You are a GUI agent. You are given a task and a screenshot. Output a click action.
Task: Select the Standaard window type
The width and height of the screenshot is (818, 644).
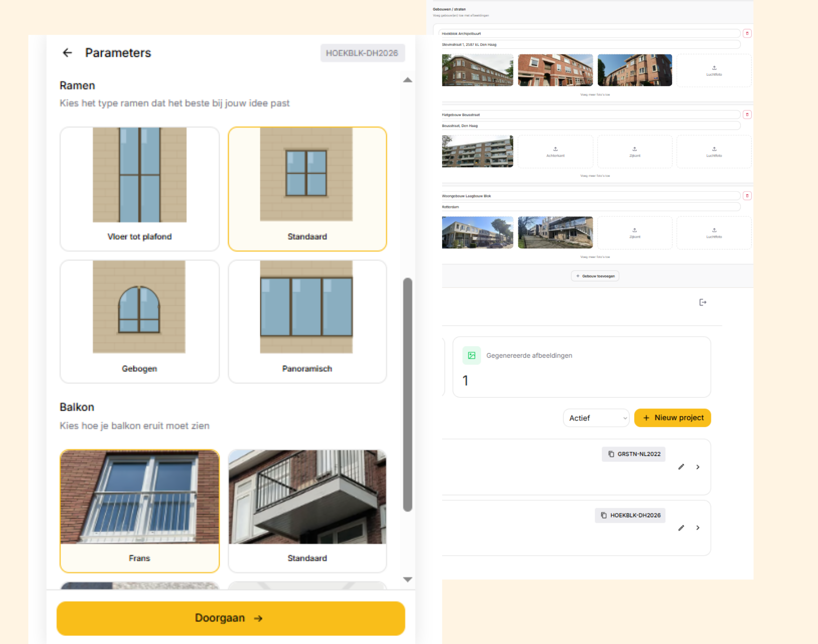(307, 189)
